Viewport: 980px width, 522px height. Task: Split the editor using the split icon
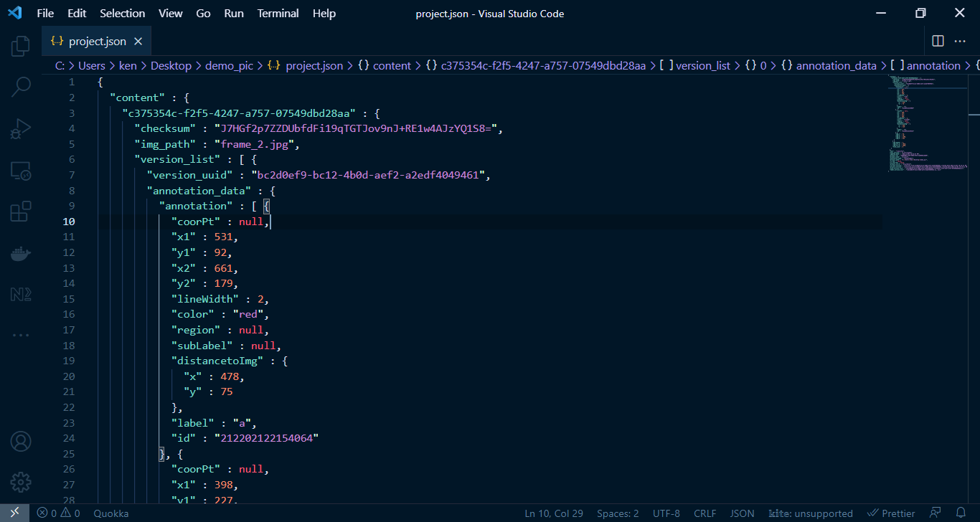click(938, 41)
